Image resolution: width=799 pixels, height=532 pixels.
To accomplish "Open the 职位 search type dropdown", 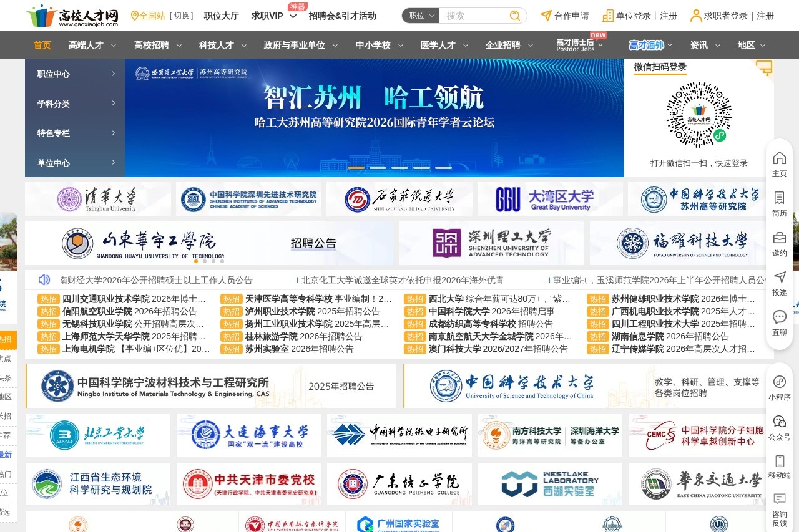I will [421, 16].
